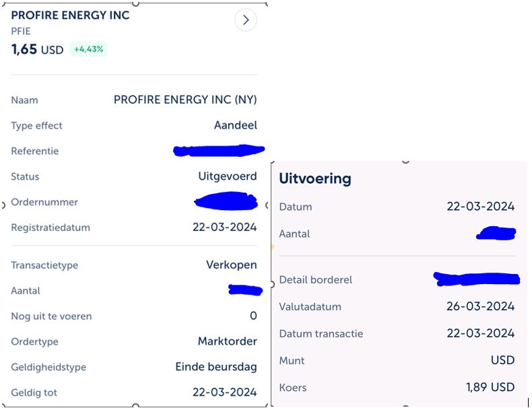Screen dimensions: 532x408
Task: Click the Marktorder order type value
Action: (228, 341)
